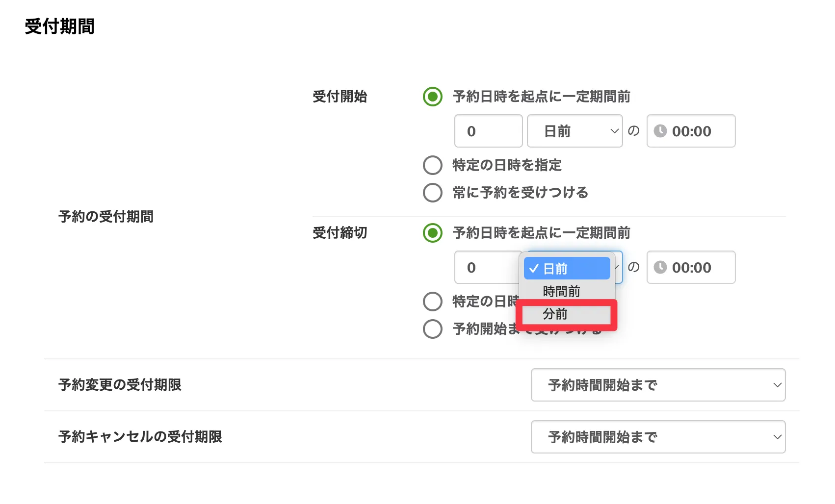Viewport: 835px width, 504px height.
Task: Select the 常に予約を受けつける radio button
Action: click(x=432, y=193)
